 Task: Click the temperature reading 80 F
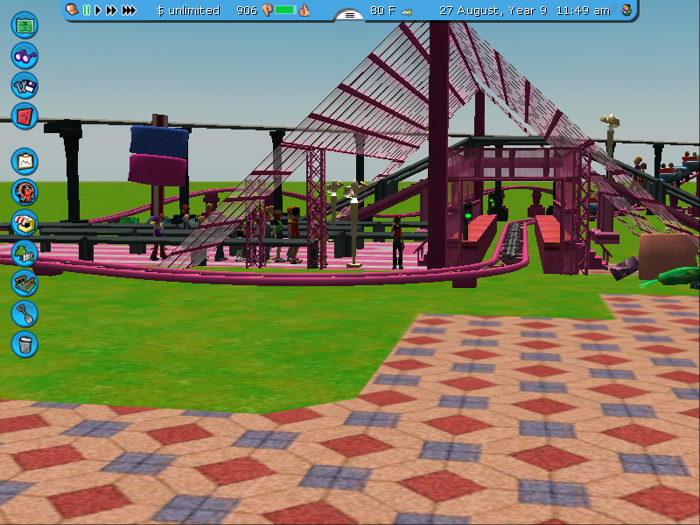pos(383,10)
